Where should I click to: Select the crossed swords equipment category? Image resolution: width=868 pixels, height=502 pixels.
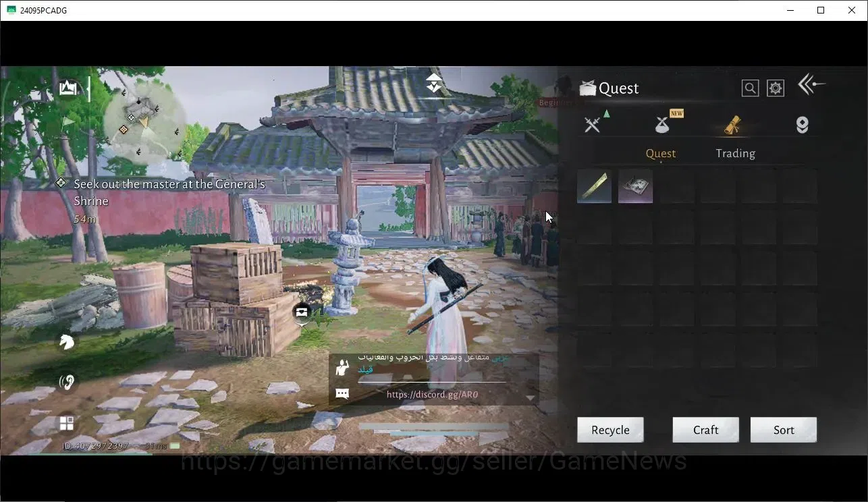[593, 125]
